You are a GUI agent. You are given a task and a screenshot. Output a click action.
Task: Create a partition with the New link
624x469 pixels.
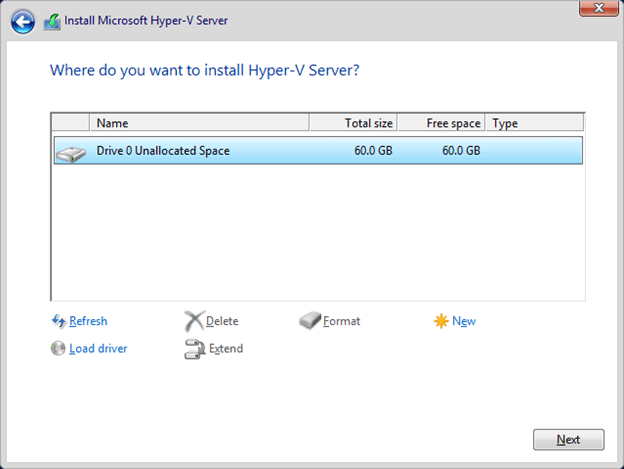(x=464, y=321)
